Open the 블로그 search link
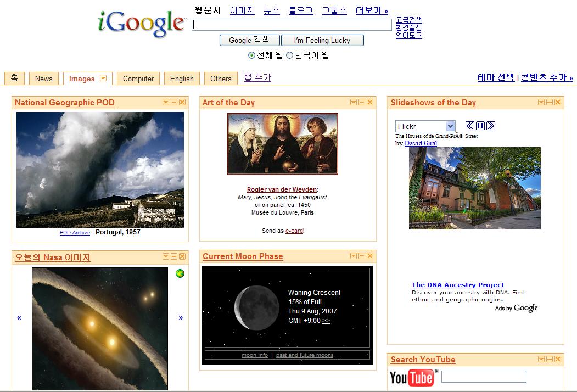The image size is (577, 392). [x=301, y=10]
